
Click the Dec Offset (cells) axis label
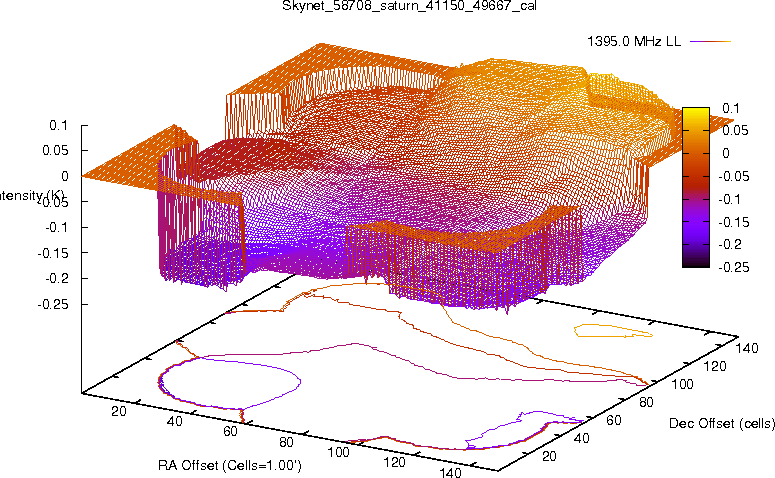(721, 424)
